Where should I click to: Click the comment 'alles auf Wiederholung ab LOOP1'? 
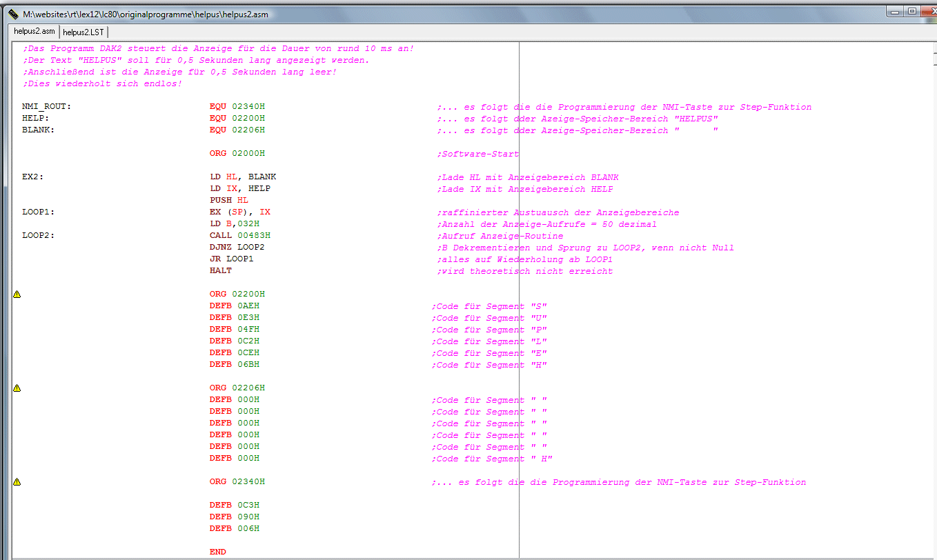(x=525, y=259)
